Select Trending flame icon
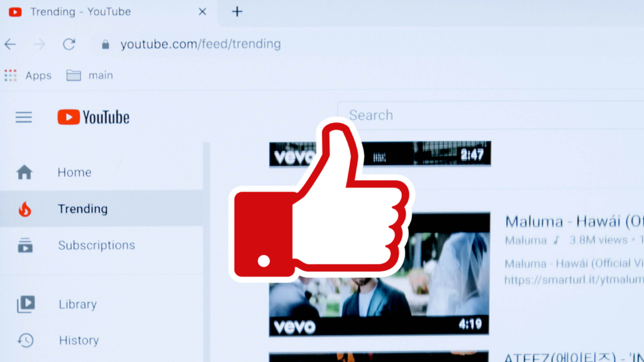The width and height of the screenshot is (644, 362). (x=25, y=209)
